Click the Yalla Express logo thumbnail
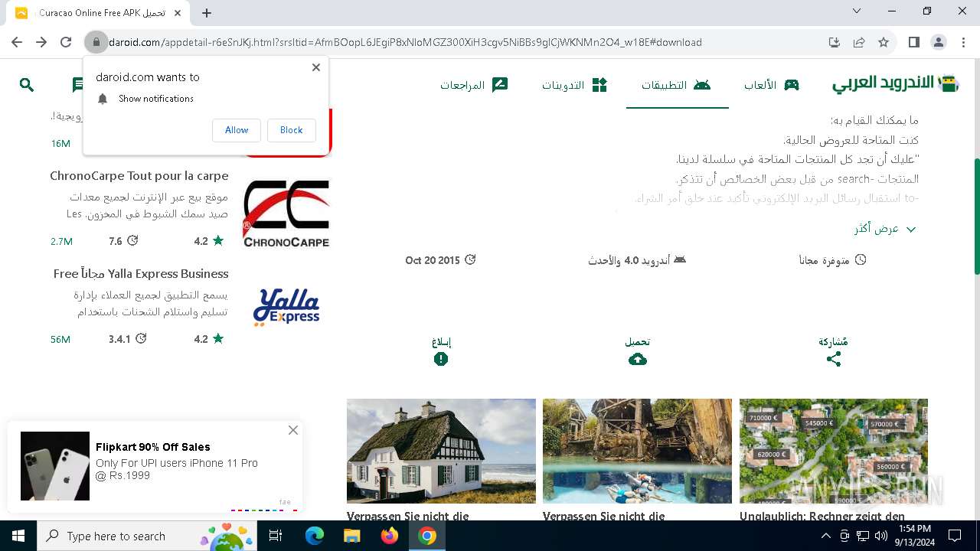 pos(286,308)
